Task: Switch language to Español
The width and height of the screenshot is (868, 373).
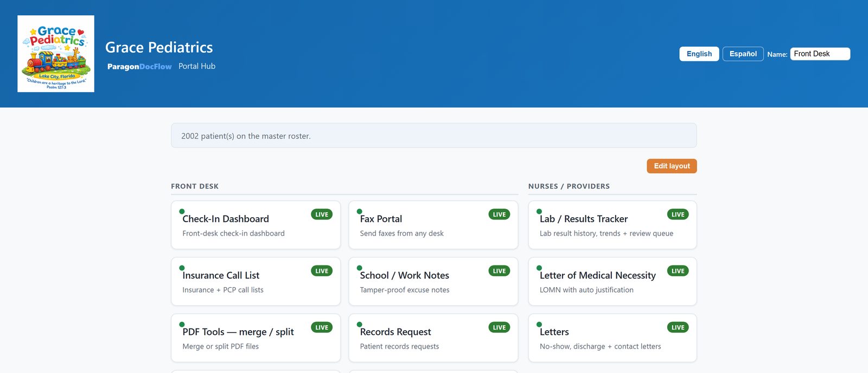Action: (743, 54)
